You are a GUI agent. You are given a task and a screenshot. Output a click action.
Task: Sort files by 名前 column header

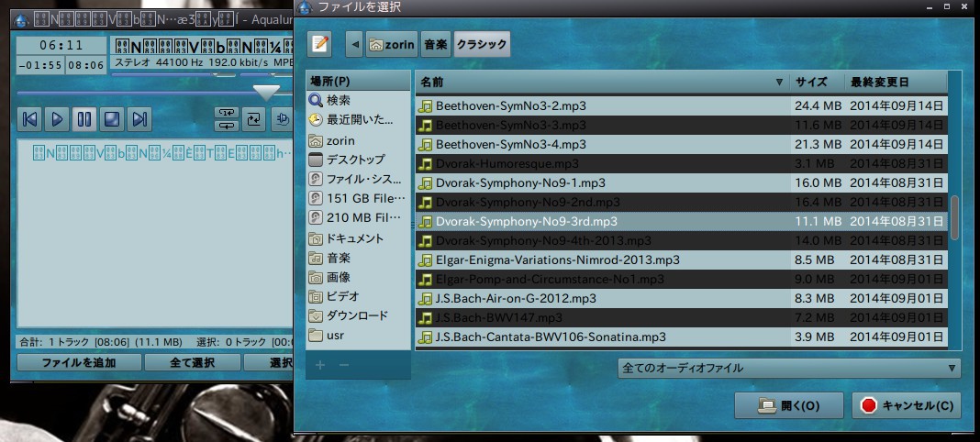click(602, 82)
